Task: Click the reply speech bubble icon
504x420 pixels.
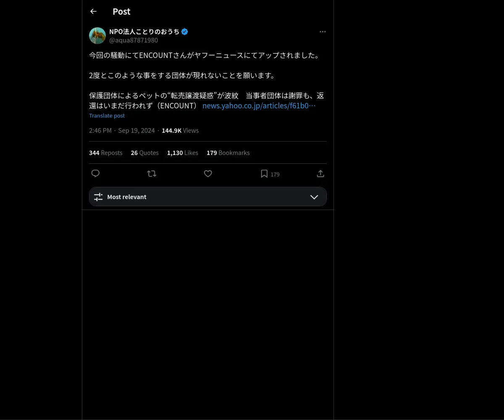Action: pyautogui.click(x=95, y=173)
